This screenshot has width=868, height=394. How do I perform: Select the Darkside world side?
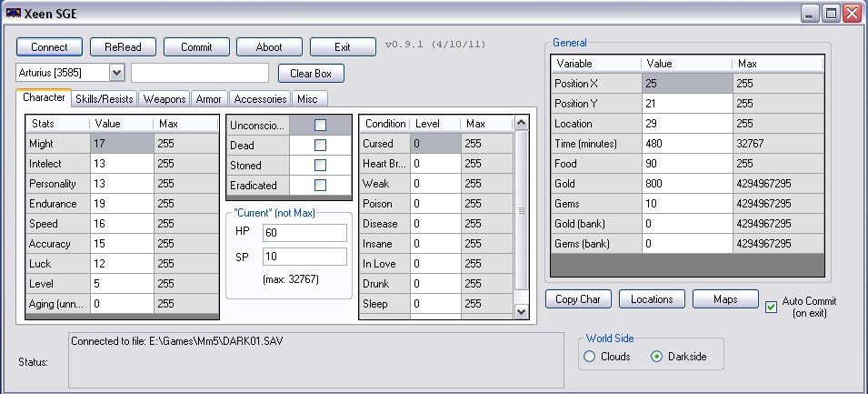click(x=656, y=357)
